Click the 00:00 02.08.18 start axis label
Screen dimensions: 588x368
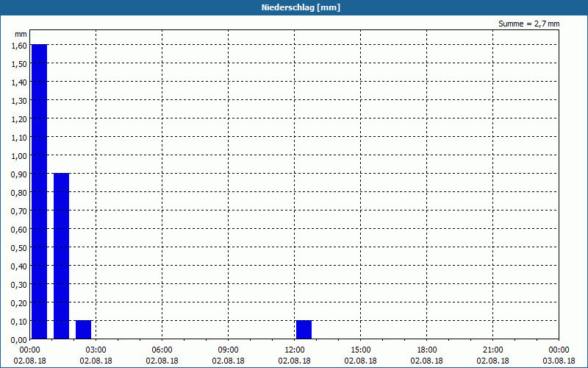[29, 355]
